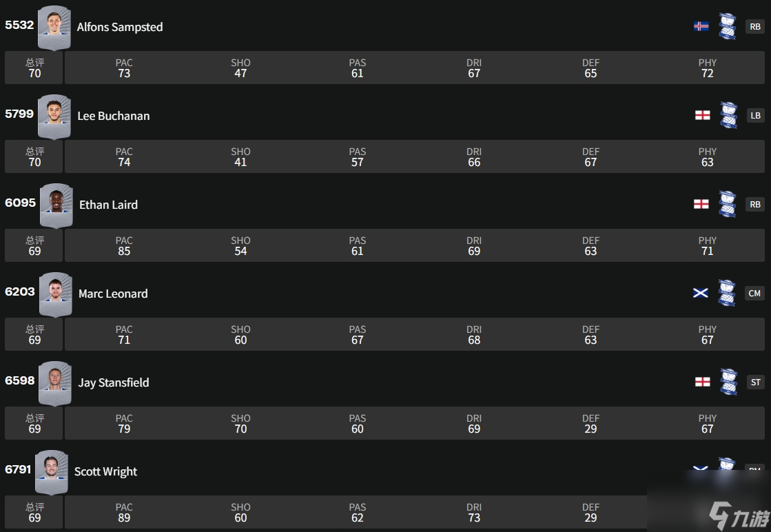Click Birmingham City club badge for Ethan Laird
Screen dimensions: 771x532
(x=728, y=204)
